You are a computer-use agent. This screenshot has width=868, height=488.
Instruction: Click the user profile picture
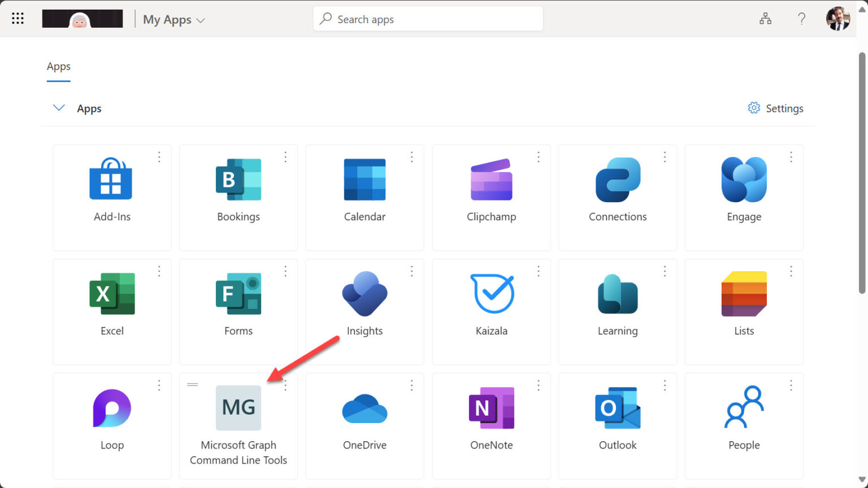point(837,19)
